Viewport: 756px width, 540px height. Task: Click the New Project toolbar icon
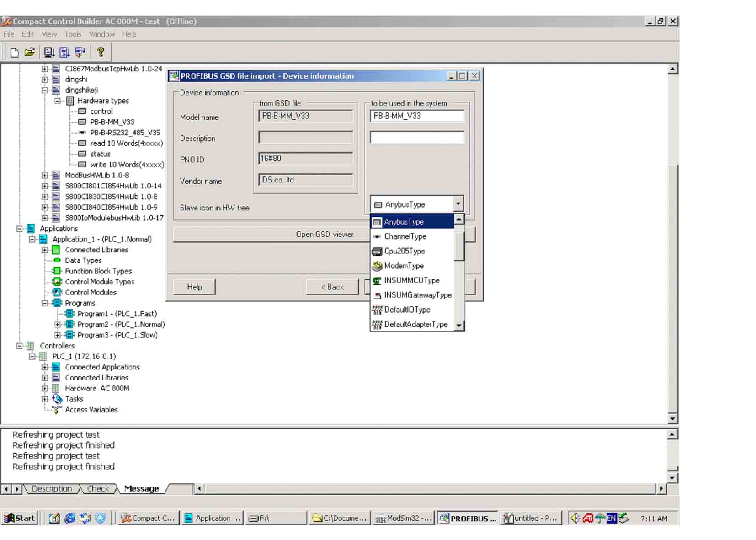[15, 52]
